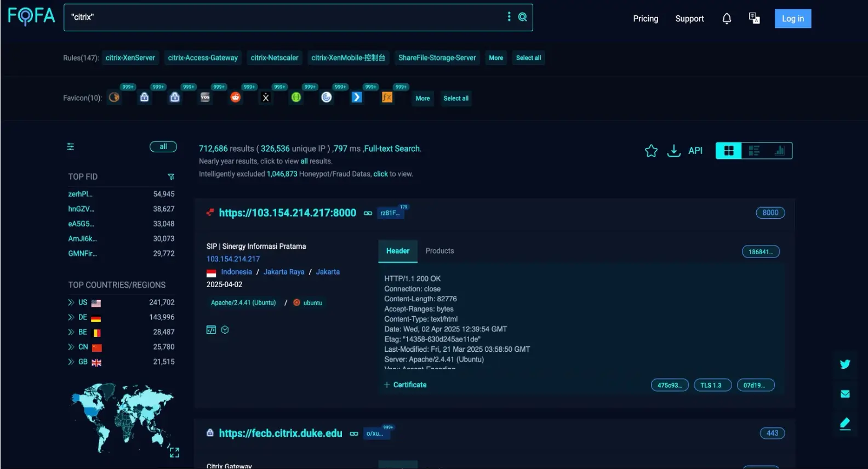The height and width of the screenshot is (469, 868).
Task: Open https://fecb.citrix.duke.edu result
Action: tap(281, 433)
